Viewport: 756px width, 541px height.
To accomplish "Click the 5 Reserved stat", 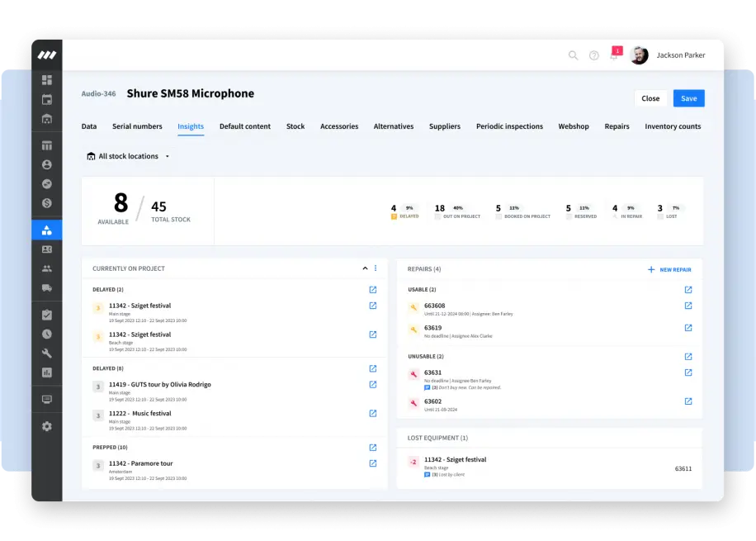I will 581,211.
